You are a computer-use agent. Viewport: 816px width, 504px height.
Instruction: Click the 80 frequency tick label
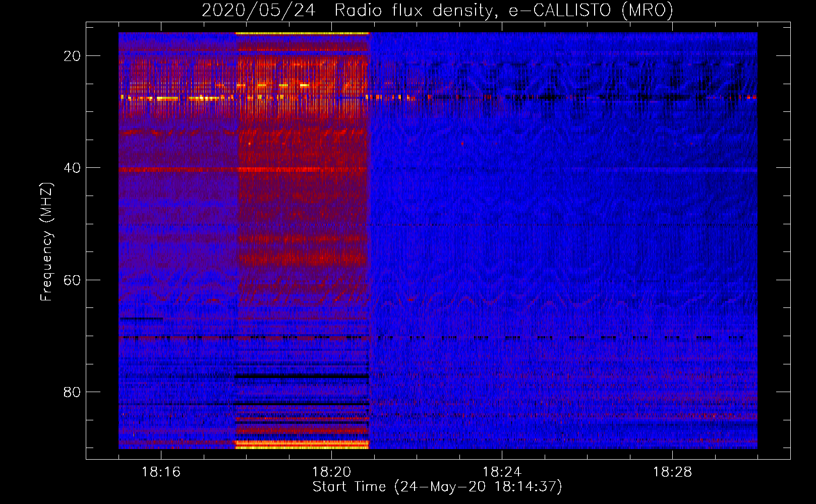point(72,392)
